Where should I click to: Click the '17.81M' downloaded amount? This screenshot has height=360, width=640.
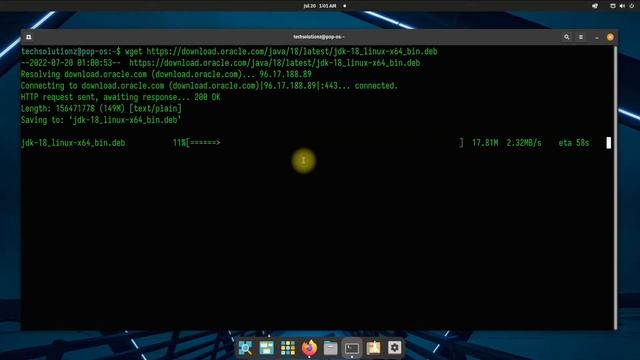pyautogui.click(x=485, y=143)
